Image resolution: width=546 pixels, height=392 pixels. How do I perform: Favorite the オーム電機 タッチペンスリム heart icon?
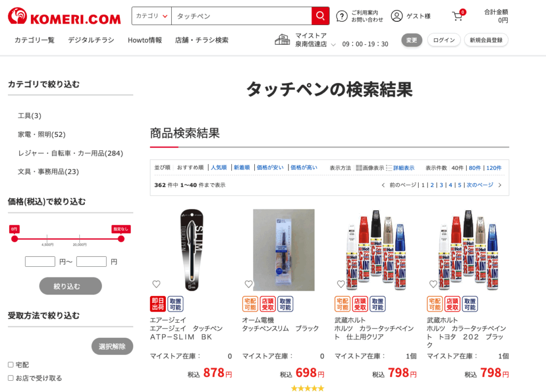(248, 284)
